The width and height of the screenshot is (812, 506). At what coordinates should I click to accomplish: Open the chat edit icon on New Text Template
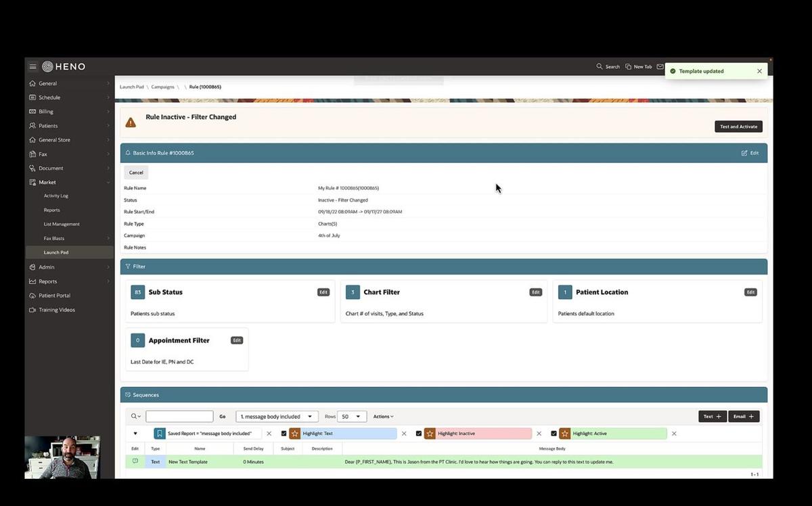coord(135,461)
